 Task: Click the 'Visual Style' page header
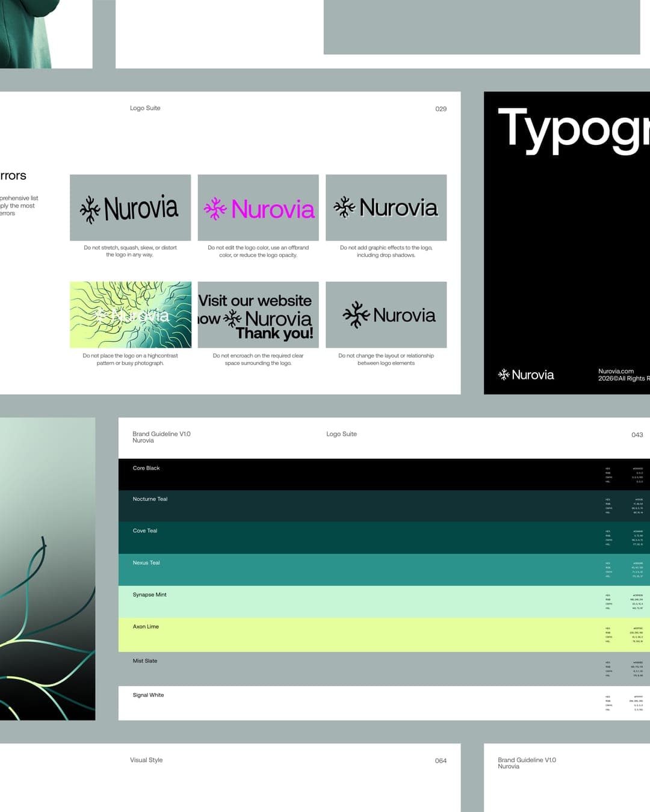[x=146, y=760]
